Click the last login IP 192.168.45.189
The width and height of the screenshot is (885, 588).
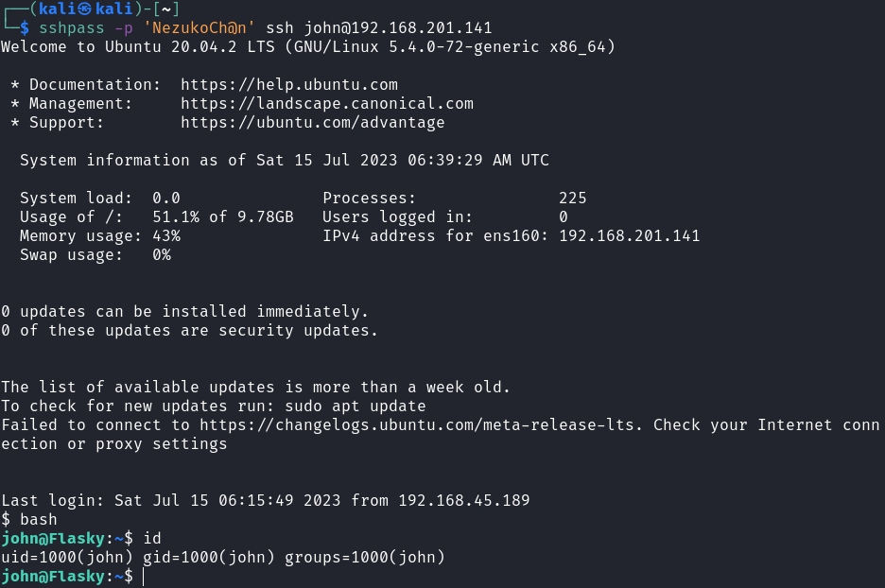click(463, 501)
